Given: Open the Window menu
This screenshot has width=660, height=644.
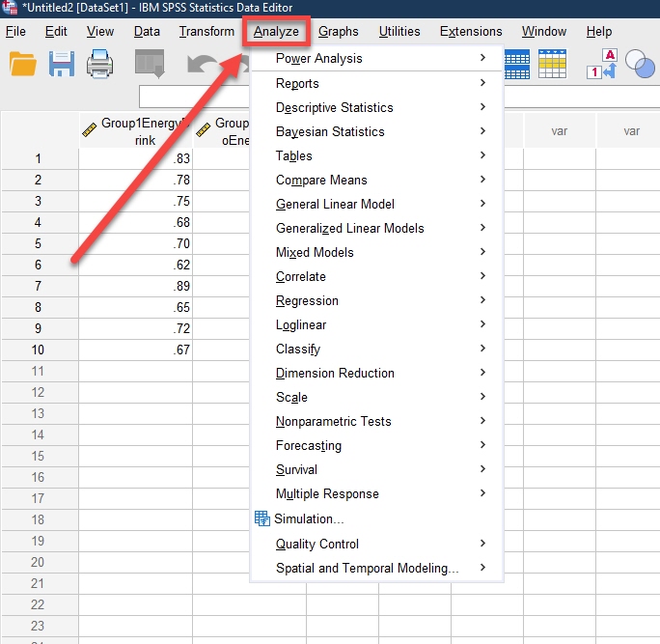Looking at the screenshot, I should point(544,32).
